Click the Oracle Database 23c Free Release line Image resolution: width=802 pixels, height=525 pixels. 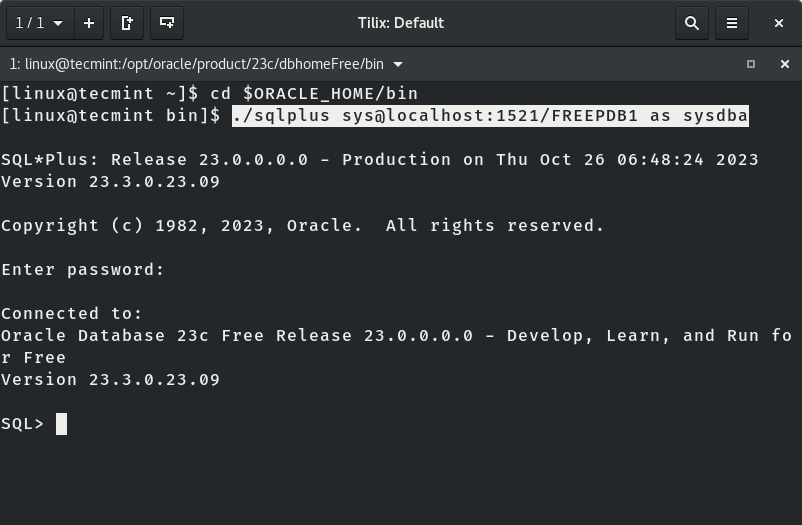(x=396, y=336)
